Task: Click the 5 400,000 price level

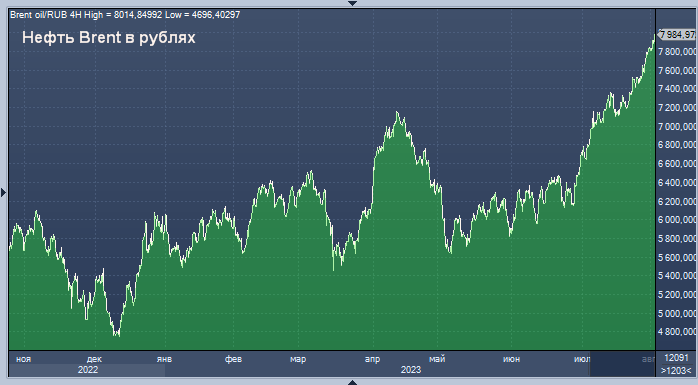Action: tap(677, 276)
